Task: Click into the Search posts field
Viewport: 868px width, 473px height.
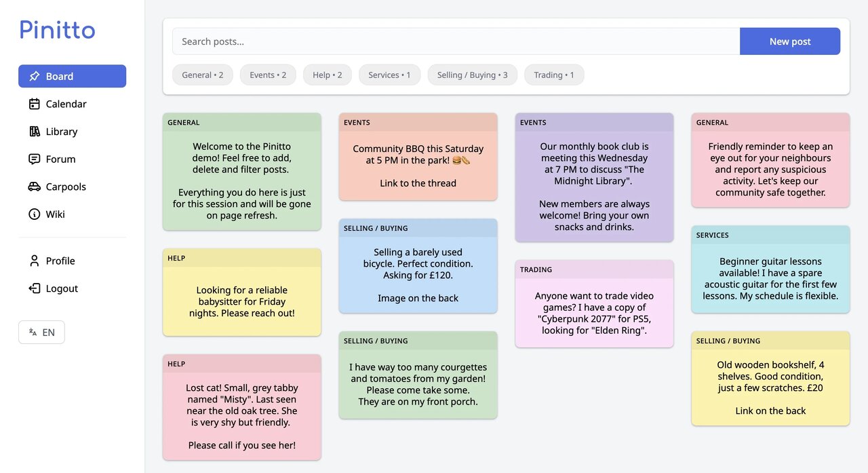Action: (x=407, y=41)
